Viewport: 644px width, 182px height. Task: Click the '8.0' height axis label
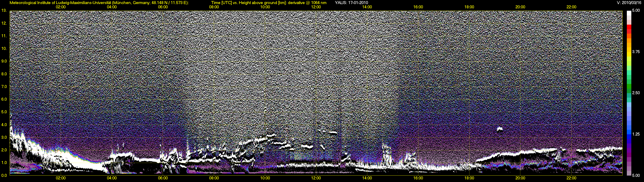coord(4,74)
